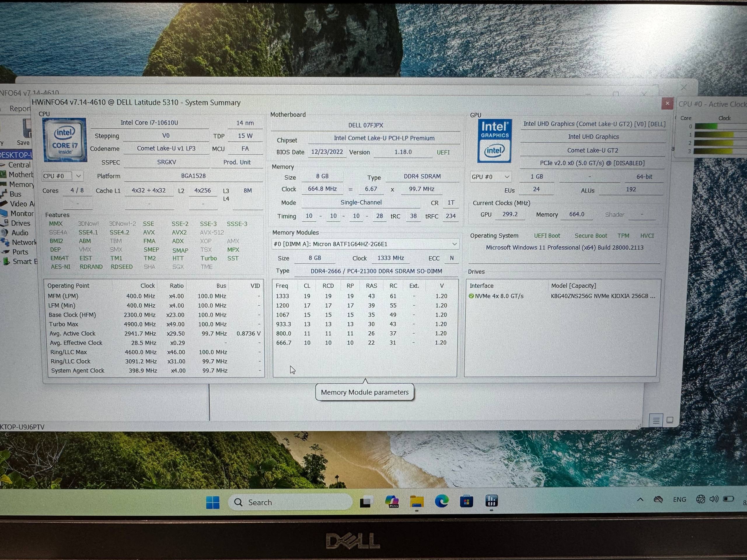
Task: Expand the Memory Modules DIMM A dropdown
Action: coord(365,244)
